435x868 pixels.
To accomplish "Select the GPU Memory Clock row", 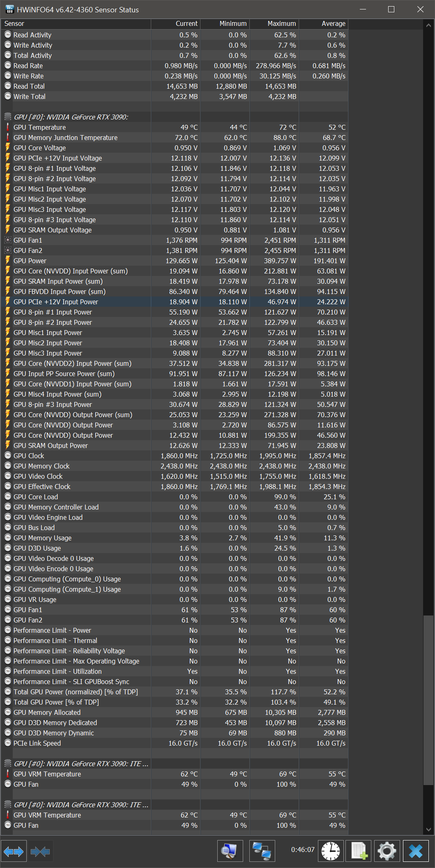I will click(175, 466).
